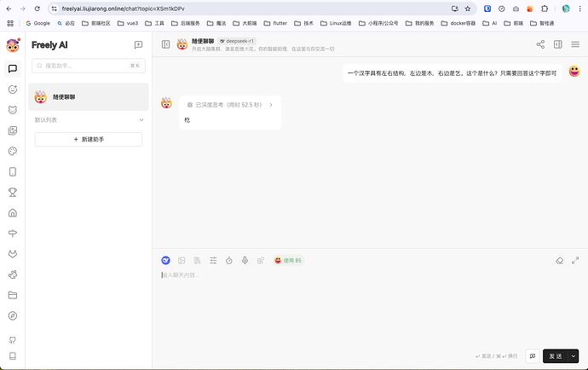Click the single-character assistant reply
588x370 pixels.
pyautogui.click(x=187, y=120)
